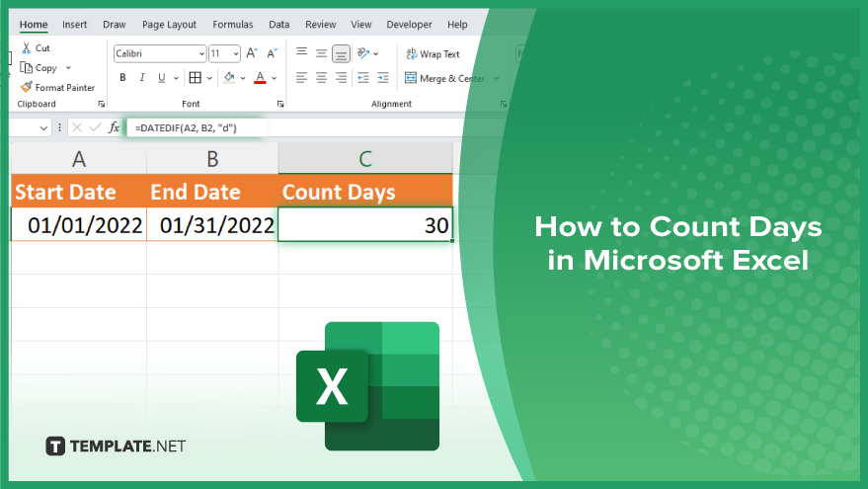Decrease font size with the small A
The height and width of the screenshot is (489, 868).
pos(272,53)
